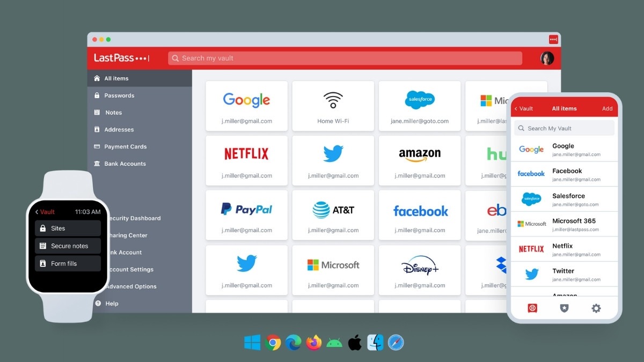Tap Form fills on the watch

[68, 263]
